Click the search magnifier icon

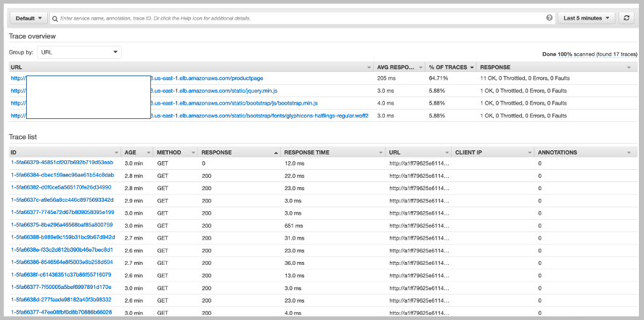pyautogui.click(x=56, y=17)
